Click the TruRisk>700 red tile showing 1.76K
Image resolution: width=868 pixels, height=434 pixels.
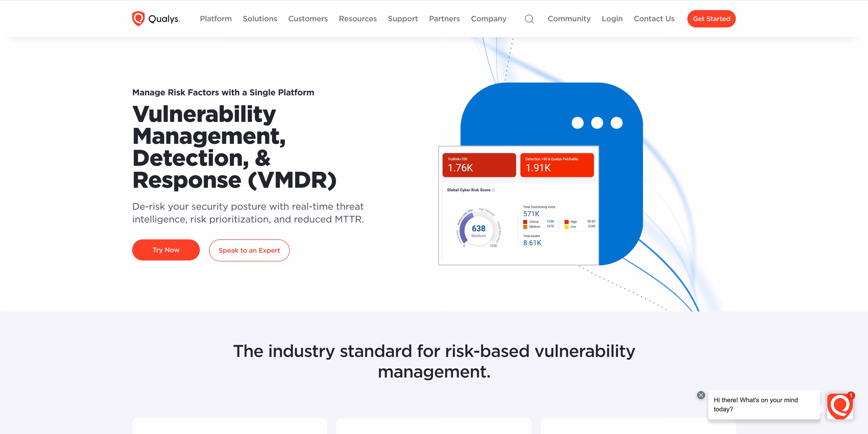click(479, 165)
